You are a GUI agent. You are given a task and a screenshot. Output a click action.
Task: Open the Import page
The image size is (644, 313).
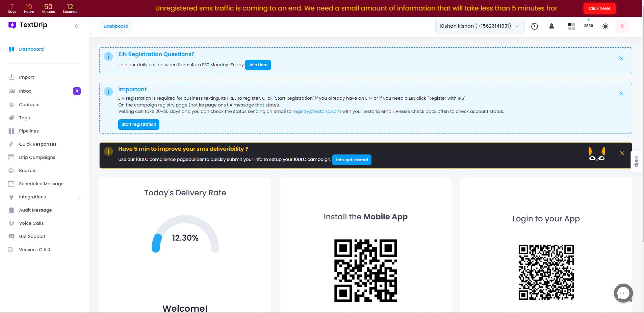(x=26, y=77)
